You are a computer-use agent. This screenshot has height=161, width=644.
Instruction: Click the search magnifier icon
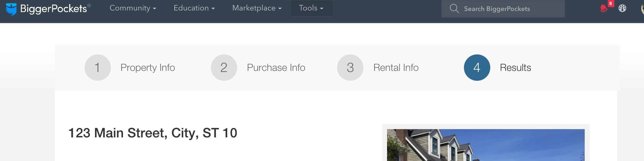pyautogui.click(x=454, y=9)
